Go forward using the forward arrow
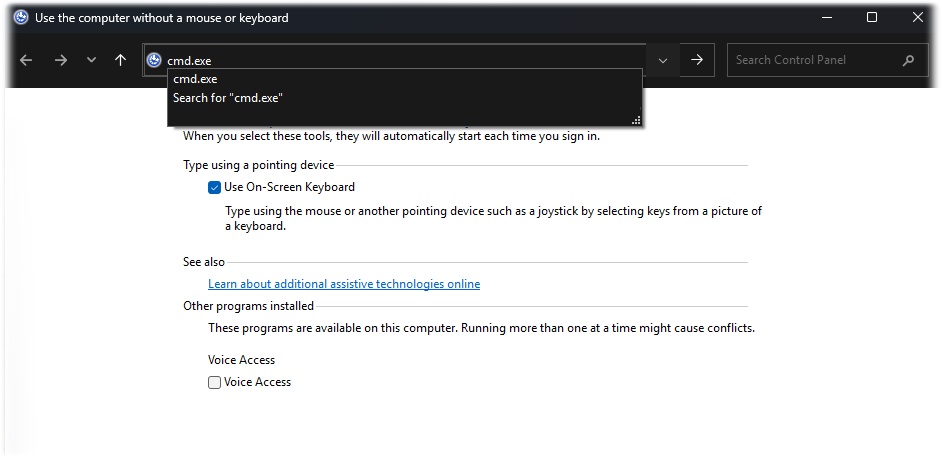This screenshot has height=459, width=942. pyautogui.click(x=61, y=60)
